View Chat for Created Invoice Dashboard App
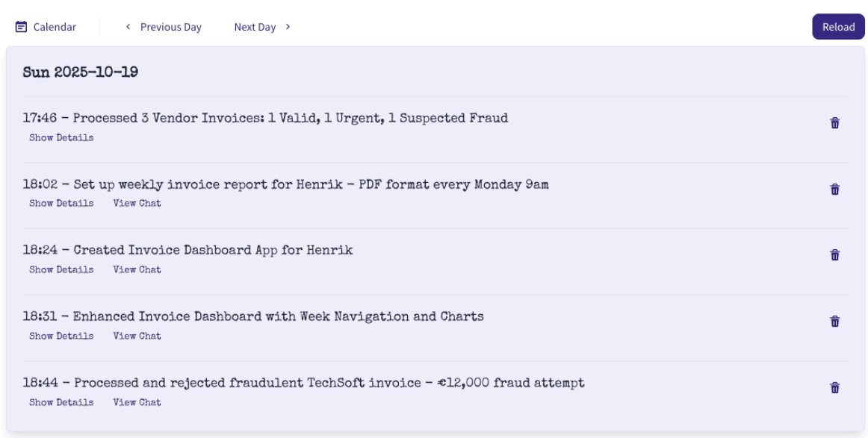The width and height of the screenshot is (868, 438). [137, 269]
